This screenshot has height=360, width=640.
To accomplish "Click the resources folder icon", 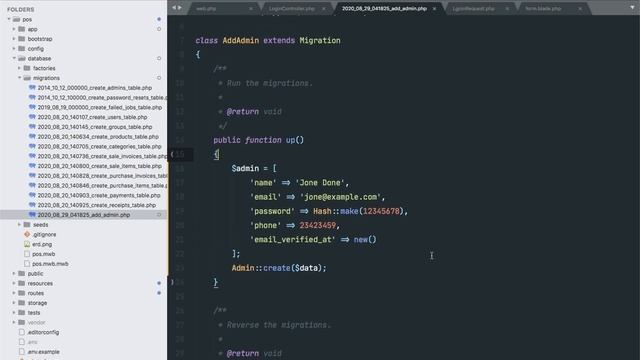I will click(22, 283).
